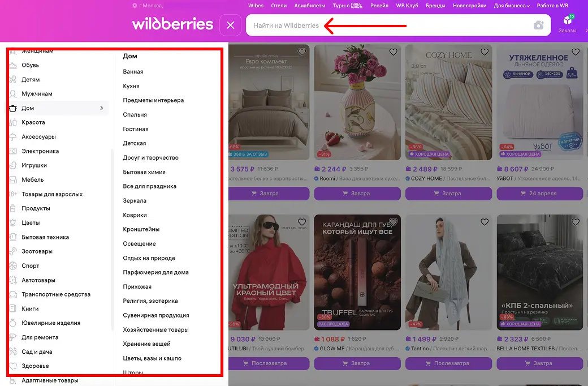Click the Продукты category icon

tap(13, 208)
